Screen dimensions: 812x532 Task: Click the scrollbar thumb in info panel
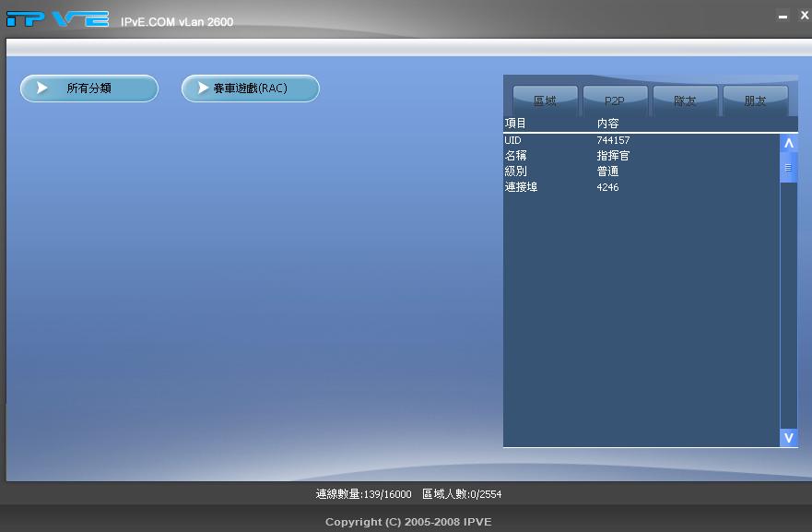coord(789,167)
